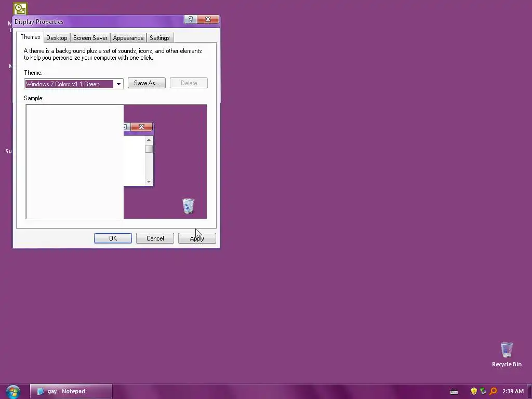The height and width of the screenshot is (399, 532).
Task: Go to the Appearance tab
Action: (x=128, y=37)
